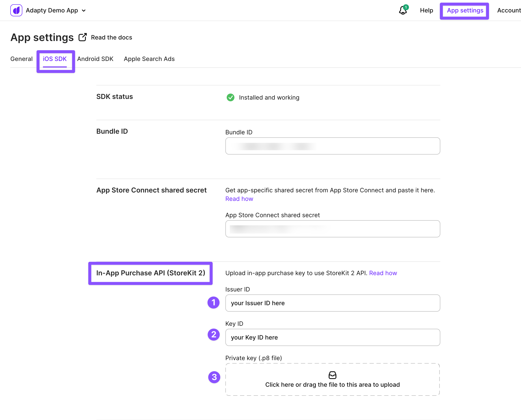Click the private key upload area
The width and height of the screenshot is (521, 420).
click(x=333, y=384)
